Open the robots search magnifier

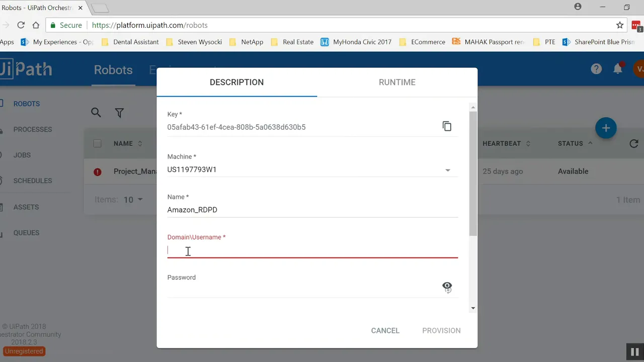[96, 113]
